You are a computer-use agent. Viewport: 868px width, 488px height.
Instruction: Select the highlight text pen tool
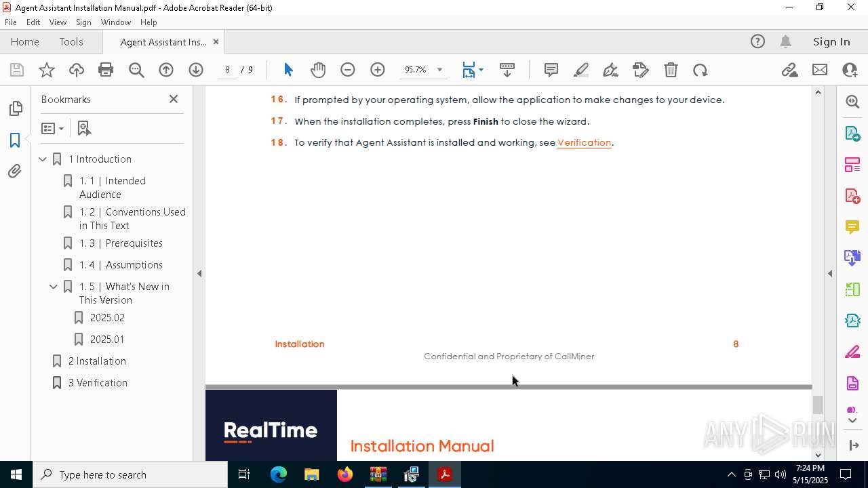581,70
